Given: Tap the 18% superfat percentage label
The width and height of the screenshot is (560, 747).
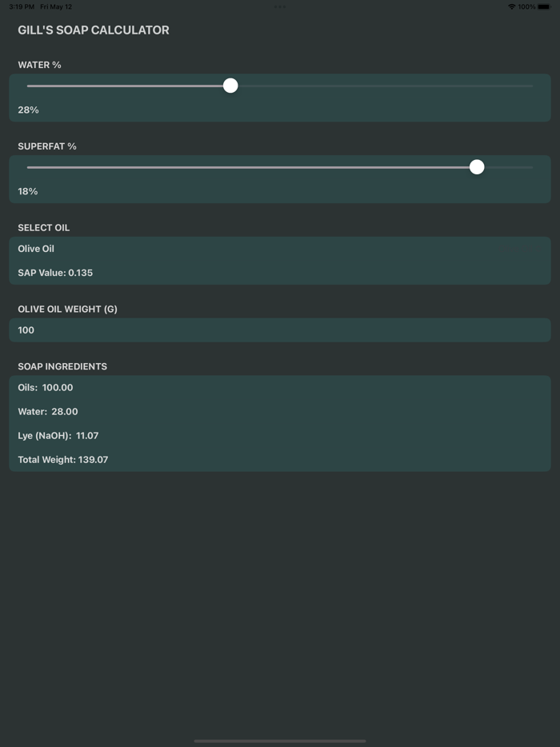Looking at the screenshot, I should [28, 191].
